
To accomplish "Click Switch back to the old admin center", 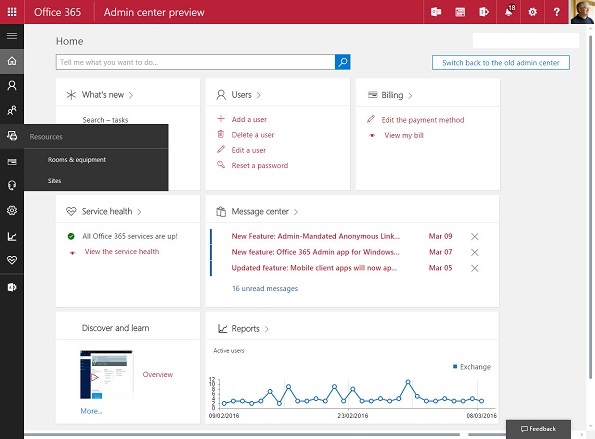I will (501, 63).
